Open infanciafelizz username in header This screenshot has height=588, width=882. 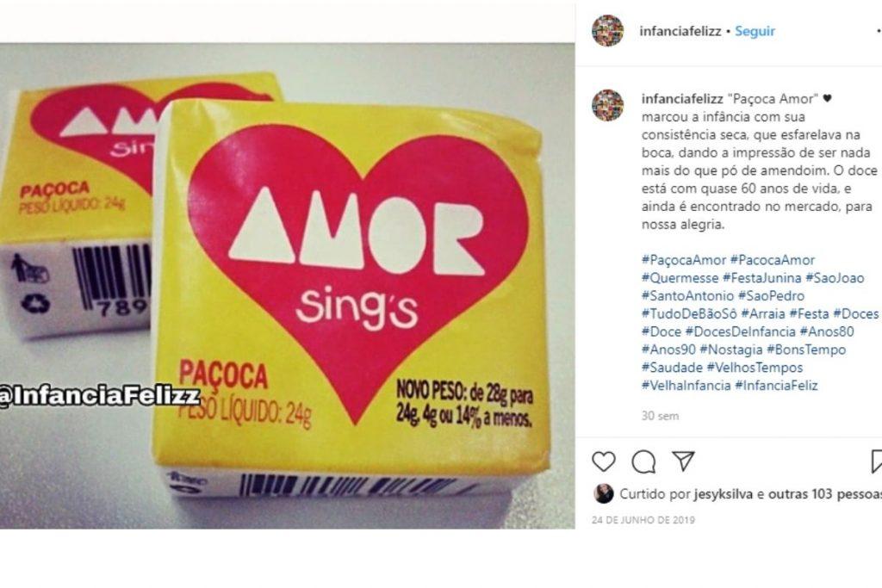coord(680,31)
